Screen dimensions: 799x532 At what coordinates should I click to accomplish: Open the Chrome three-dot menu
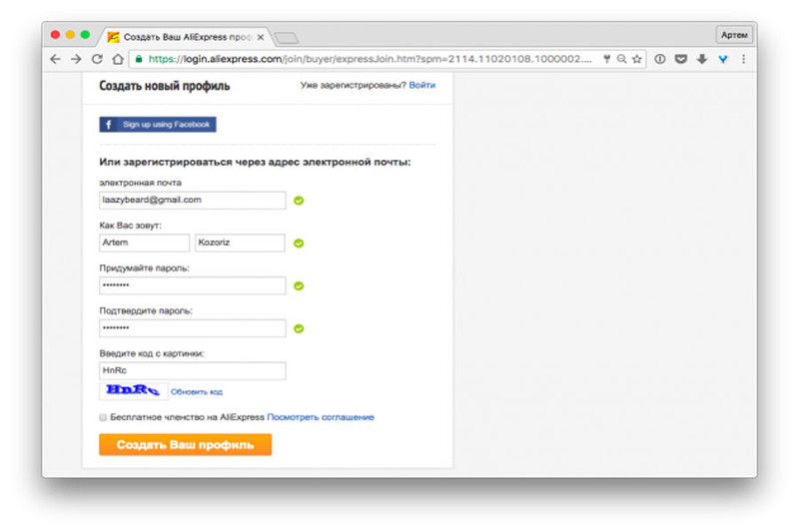pos(743,59)
